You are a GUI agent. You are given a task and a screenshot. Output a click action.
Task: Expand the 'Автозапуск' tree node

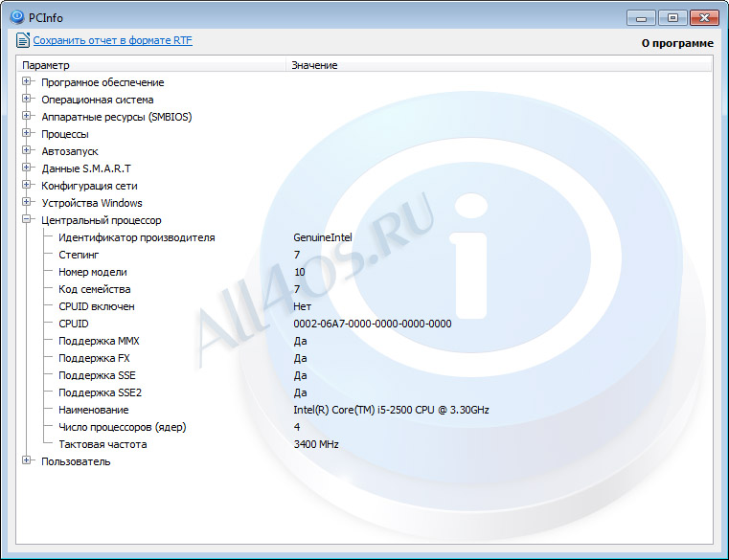coord(27,150)
